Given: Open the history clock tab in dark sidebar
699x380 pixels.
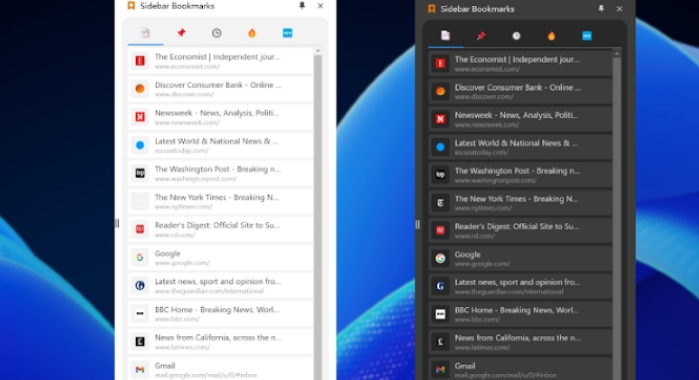Looking at the screenshot, I should click(516, 36).
